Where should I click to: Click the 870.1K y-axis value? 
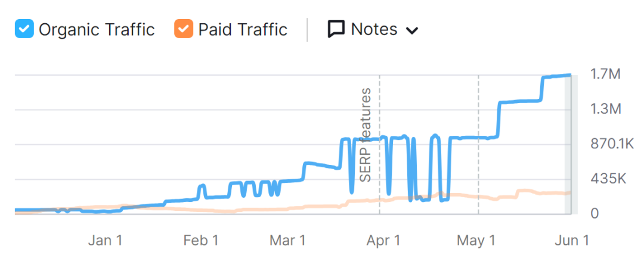(612, 144)
